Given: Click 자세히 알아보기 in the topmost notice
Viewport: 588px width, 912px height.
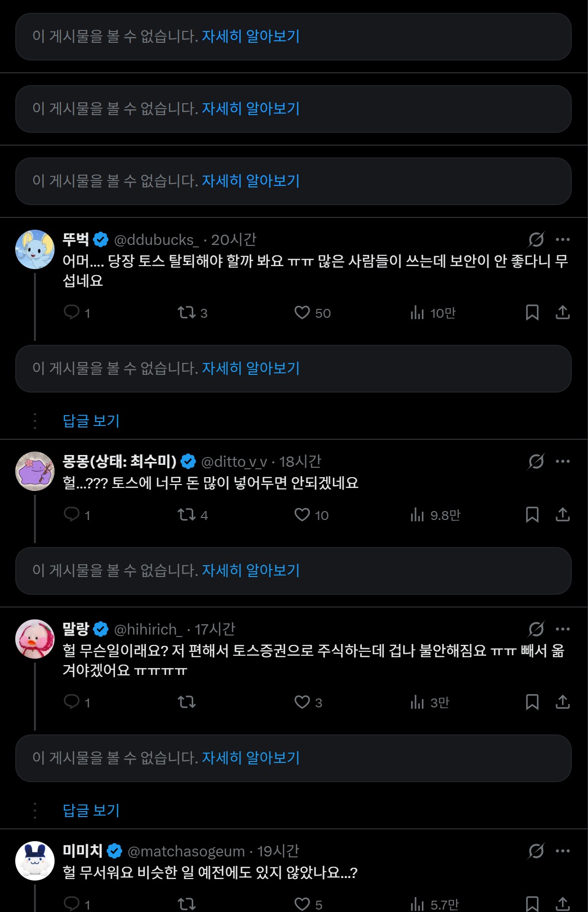Looking at the screenshot, I should (x=251, y=36).
